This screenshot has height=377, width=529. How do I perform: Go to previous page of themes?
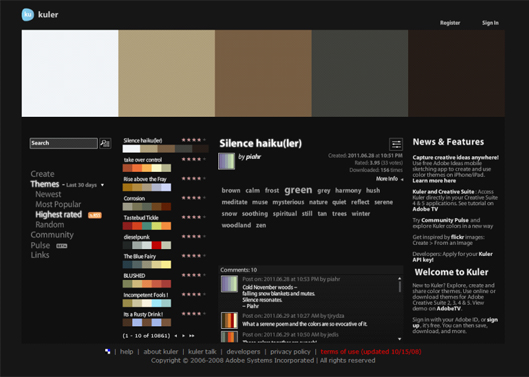[176, 336]
